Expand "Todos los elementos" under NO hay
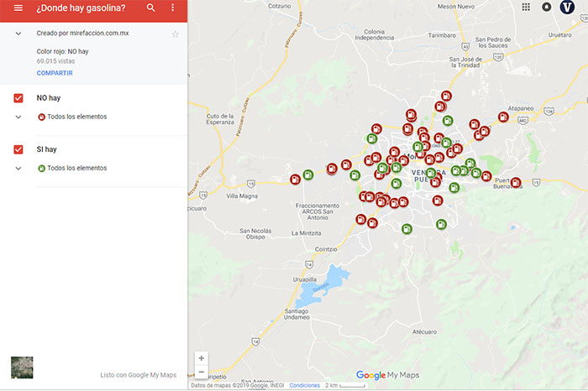The width and height of the screenshot is (588, 391). click(18, 117)
